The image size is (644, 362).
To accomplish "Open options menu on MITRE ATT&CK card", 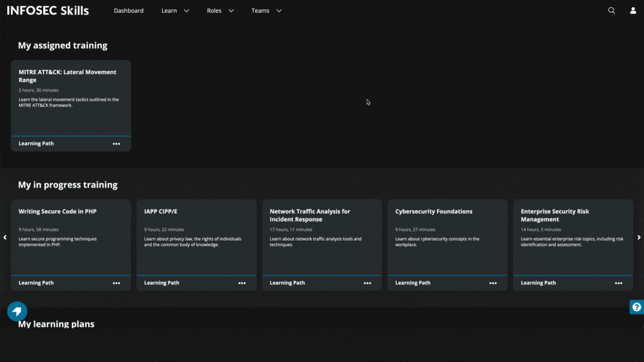I will pyautogui.click(x=116, y=144).
